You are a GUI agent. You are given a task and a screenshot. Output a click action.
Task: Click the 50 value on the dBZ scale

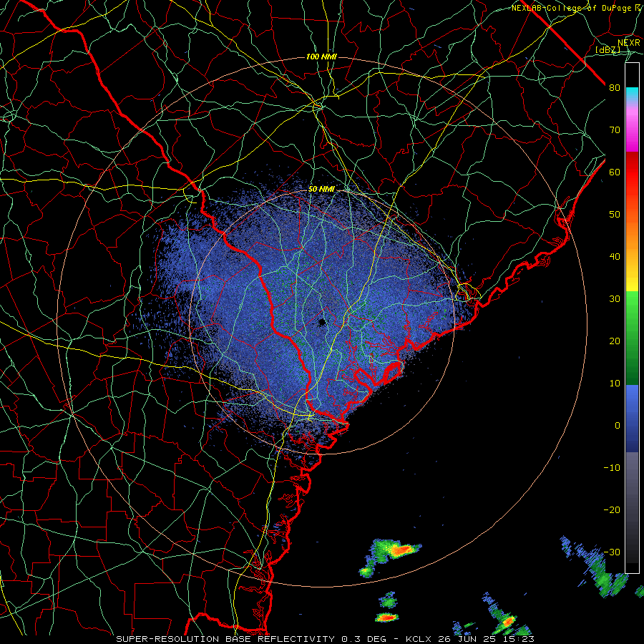coord(615,215)
